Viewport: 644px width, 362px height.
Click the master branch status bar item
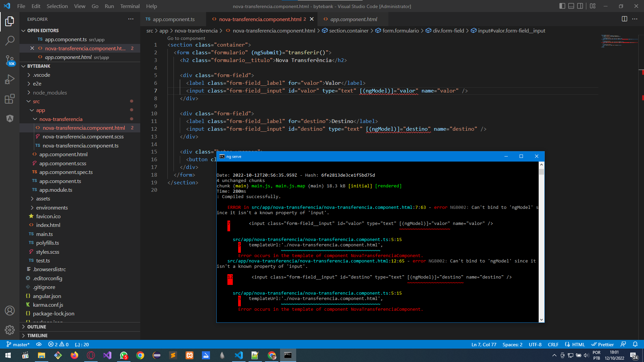[18, 345]
